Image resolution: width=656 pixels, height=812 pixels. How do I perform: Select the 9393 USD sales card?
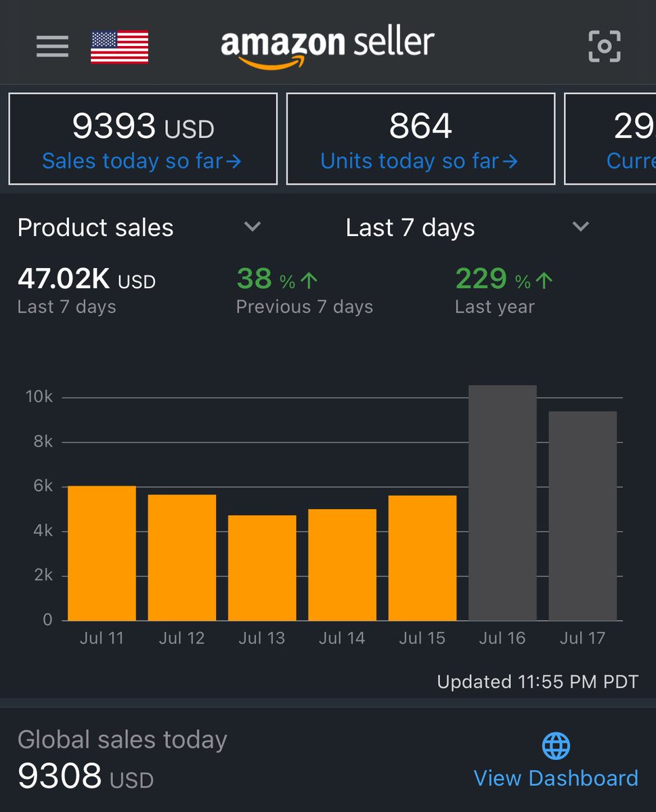[x=143, y=139]
